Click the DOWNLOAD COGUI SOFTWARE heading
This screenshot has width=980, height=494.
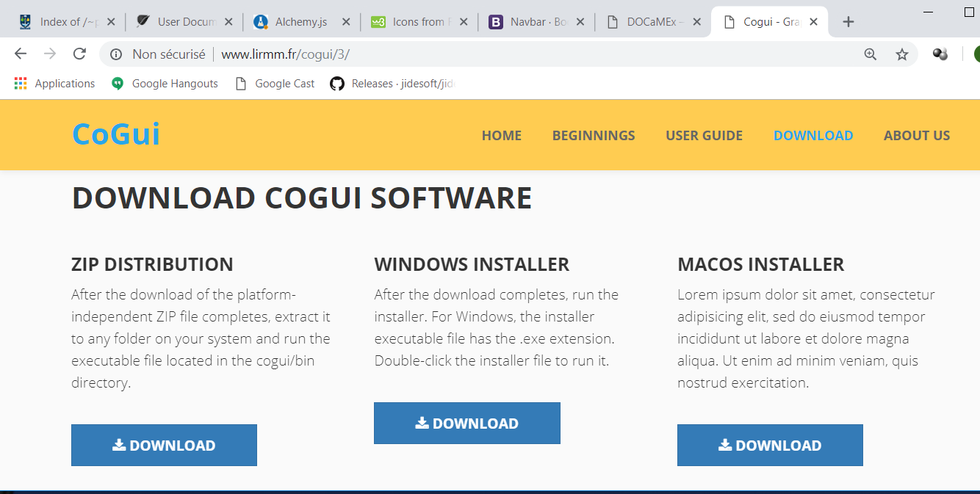302,198
